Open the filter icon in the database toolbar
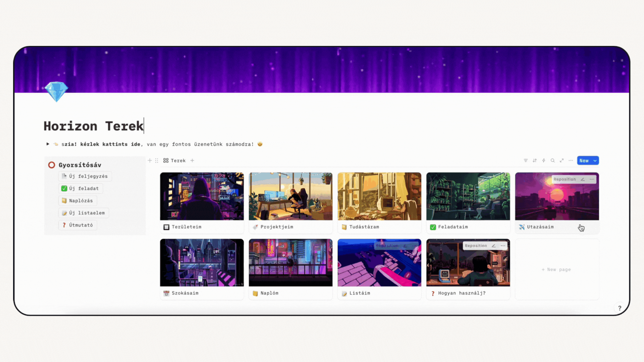 526,161
